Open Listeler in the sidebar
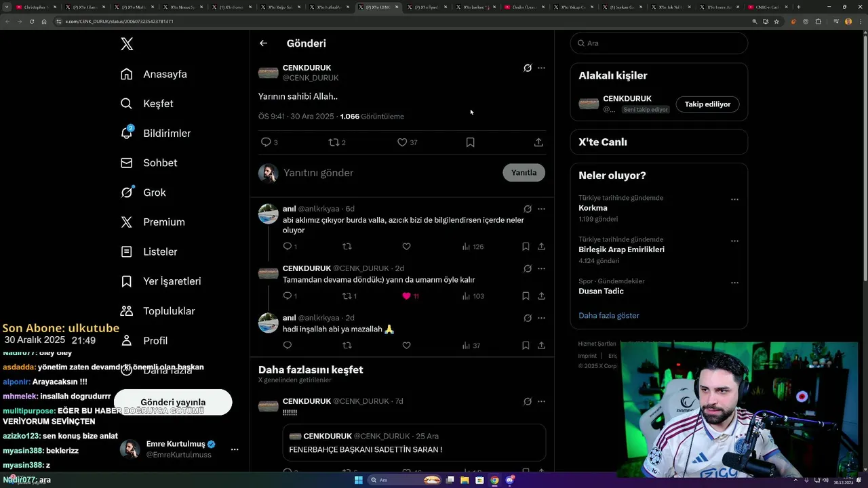Screen dimensions: 868x488 coord(149,251)
